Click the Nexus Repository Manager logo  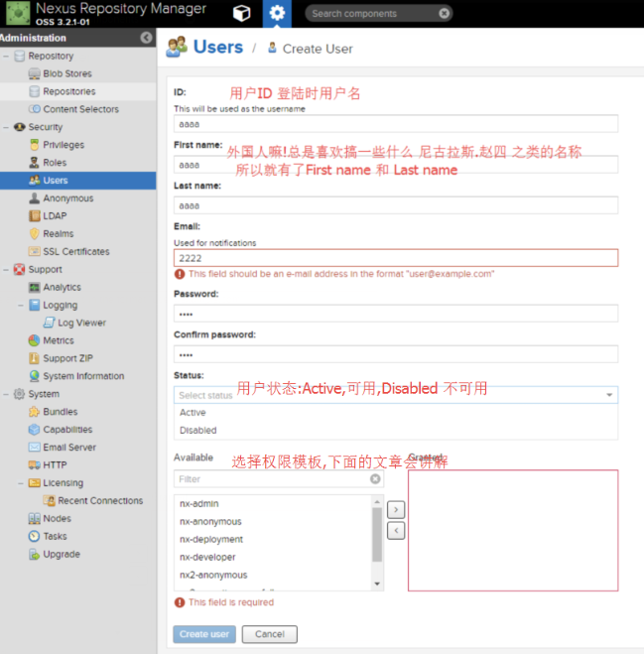18,13
